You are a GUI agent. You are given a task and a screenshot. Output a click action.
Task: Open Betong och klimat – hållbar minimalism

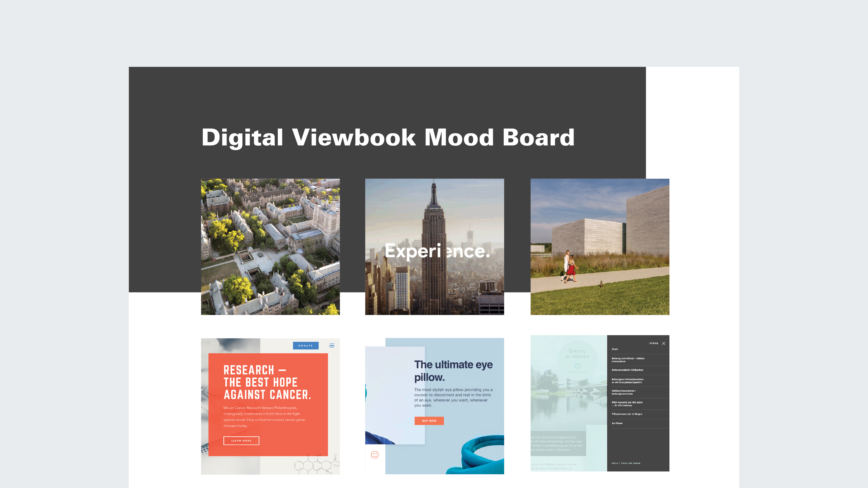[628, 360]
